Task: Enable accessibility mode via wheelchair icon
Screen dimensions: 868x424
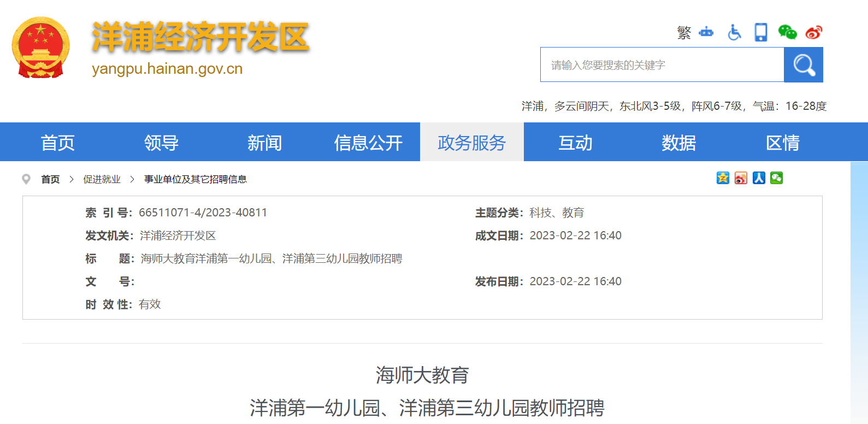Action: point(735,32)
